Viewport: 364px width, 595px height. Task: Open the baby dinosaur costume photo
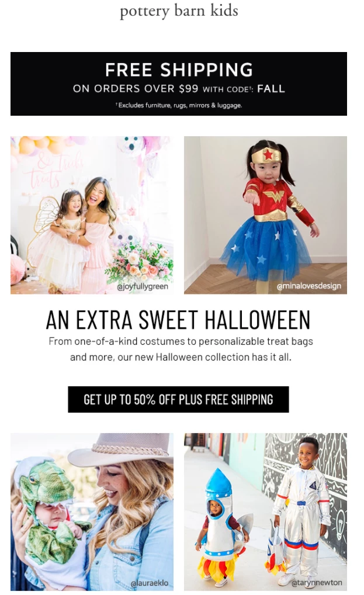coord(92,512)
